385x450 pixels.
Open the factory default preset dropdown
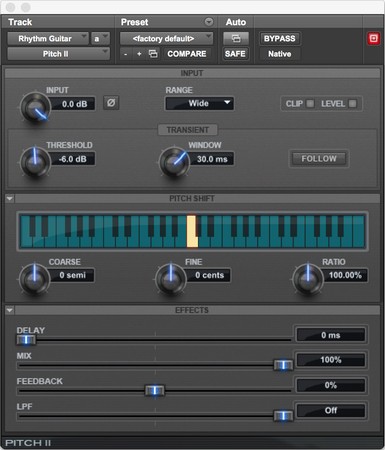click(166, 39)
